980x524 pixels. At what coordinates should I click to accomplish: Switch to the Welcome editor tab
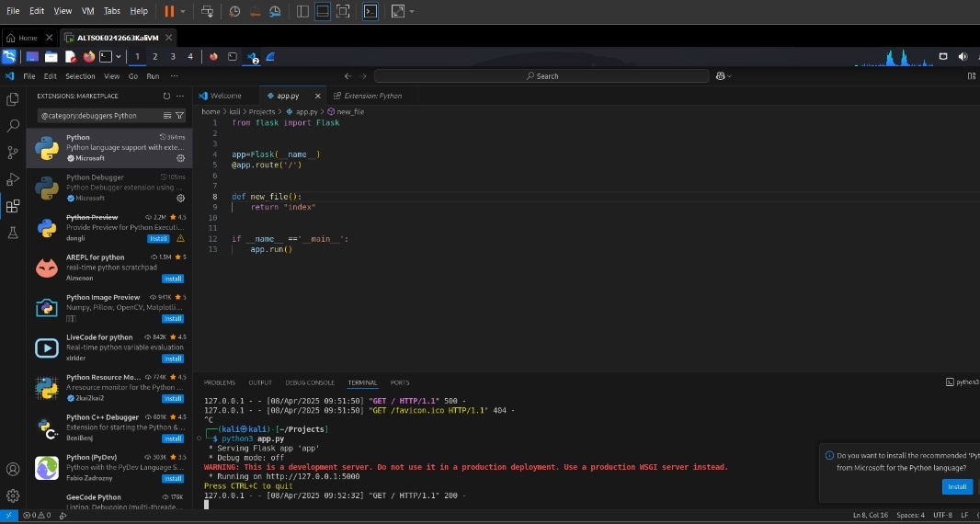pyautogui.click(x=225, y=96)
